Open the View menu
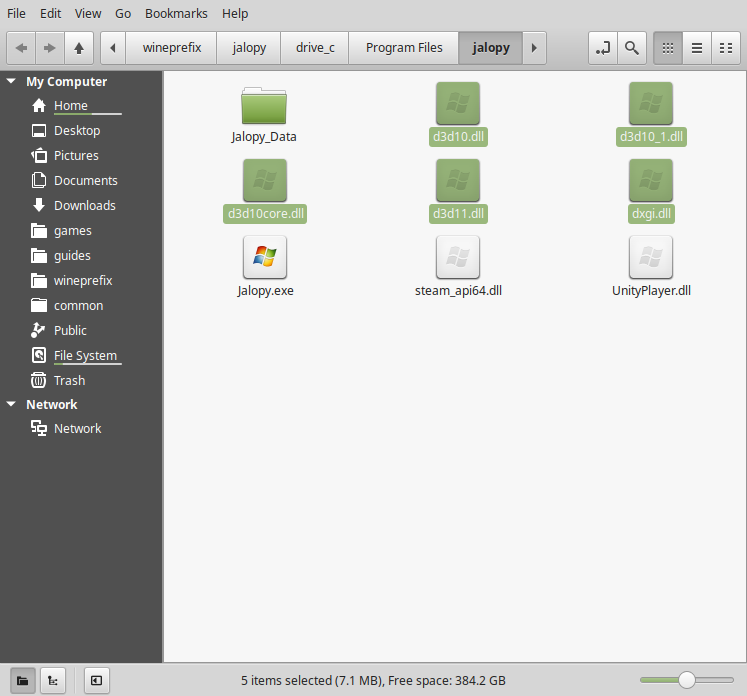This screenshot has width=747, height=696. coord(88,14)
